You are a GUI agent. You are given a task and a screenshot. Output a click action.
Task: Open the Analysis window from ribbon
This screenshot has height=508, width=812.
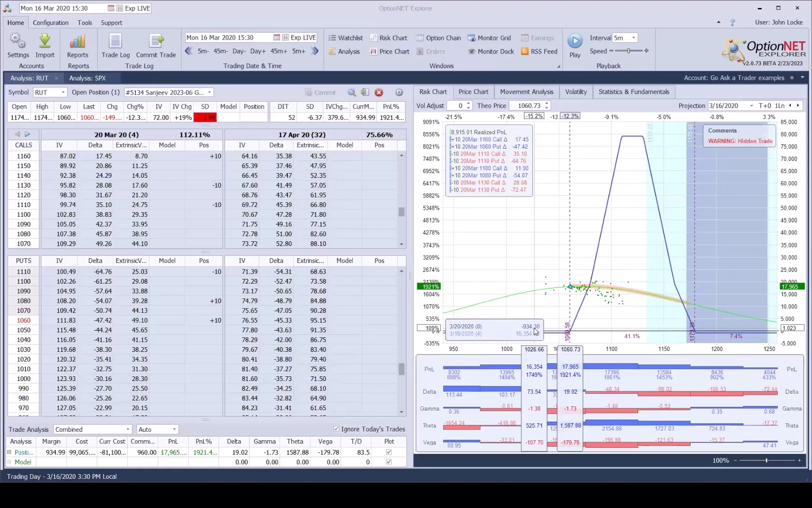click(x=344, y=51)
